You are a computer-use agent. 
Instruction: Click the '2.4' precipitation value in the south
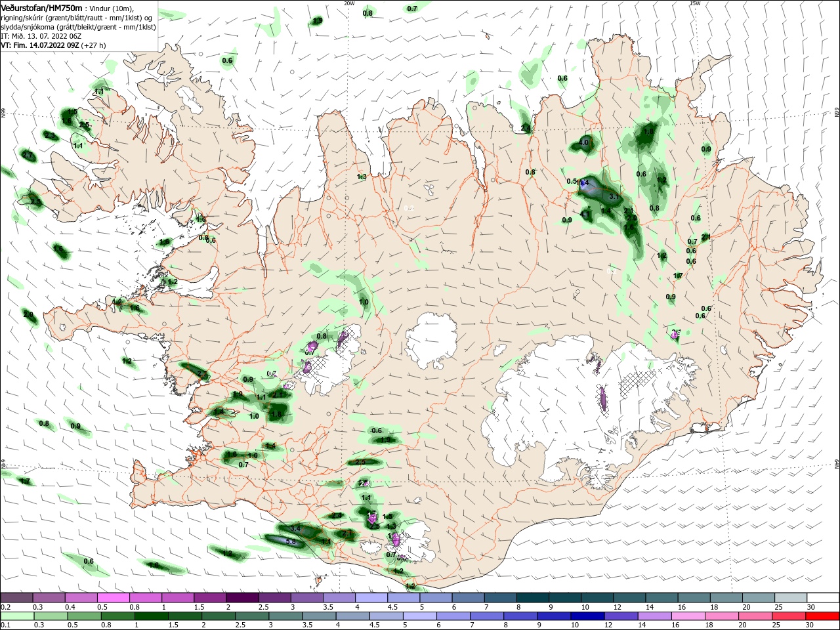tap(337, 515)
